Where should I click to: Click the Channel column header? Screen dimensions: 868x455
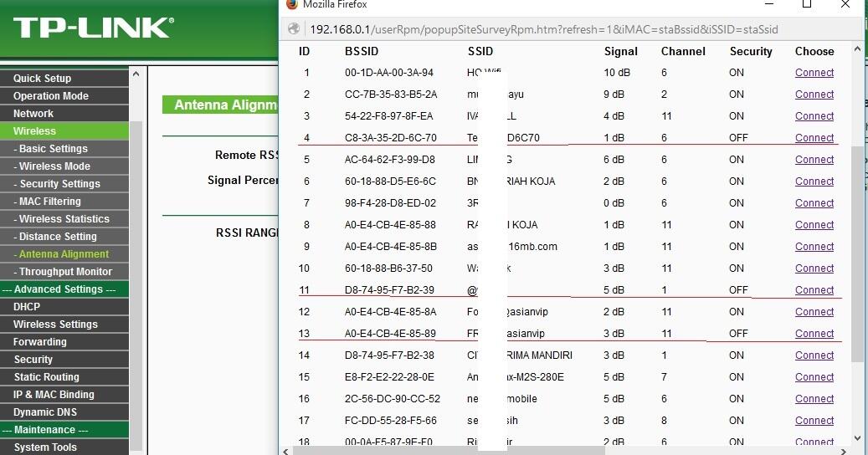coord(683,51)
